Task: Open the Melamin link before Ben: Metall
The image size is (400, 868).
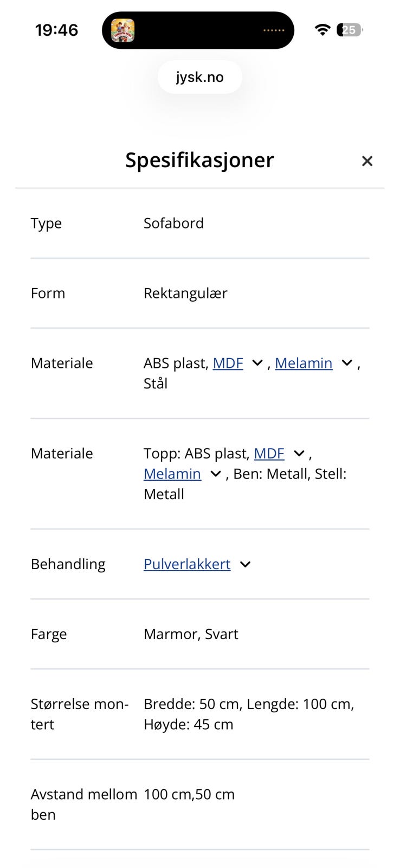Action: point(172,474)
